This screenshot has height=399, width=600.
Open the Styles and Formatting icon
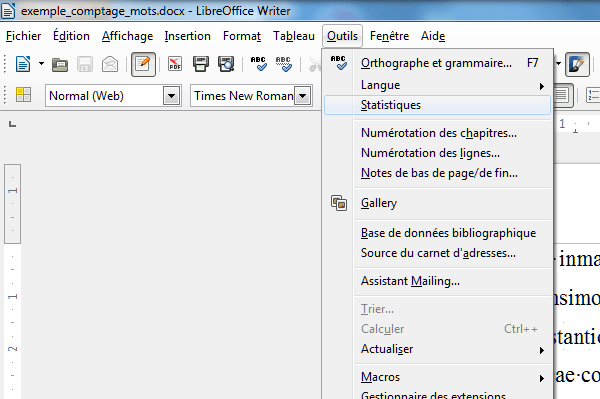click(23, 94)
